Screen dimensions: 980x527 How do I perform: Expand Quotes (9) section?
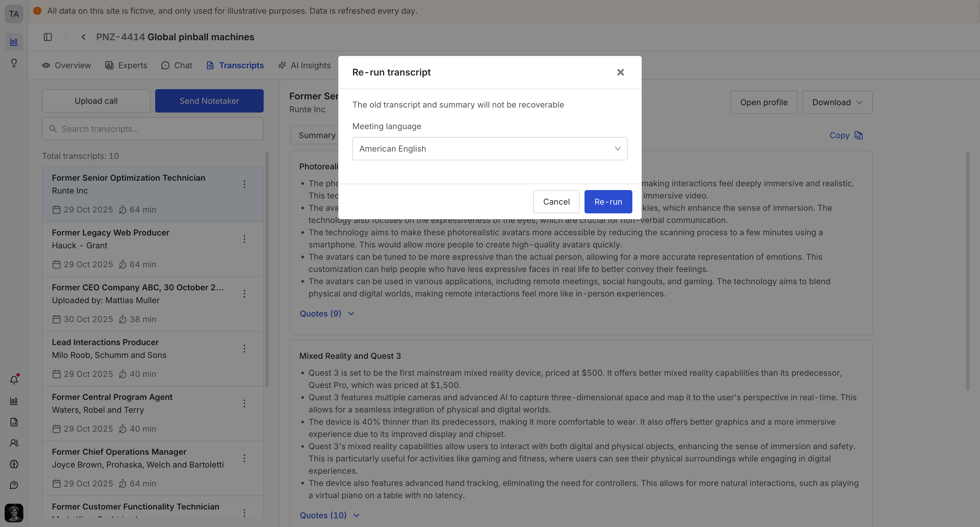[x=327, y=314]
